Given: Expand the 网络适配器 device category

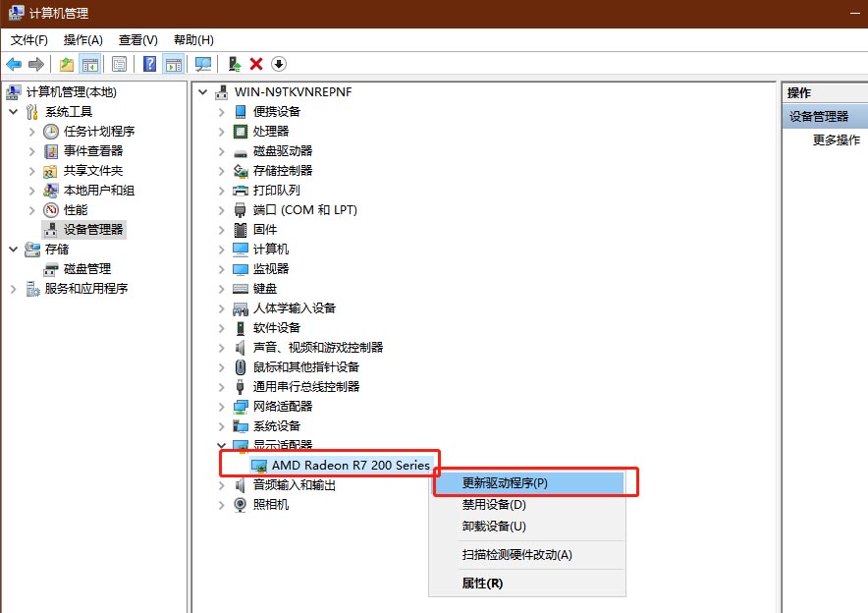Looking at the screenshot, I should click(x=221, y=407).
